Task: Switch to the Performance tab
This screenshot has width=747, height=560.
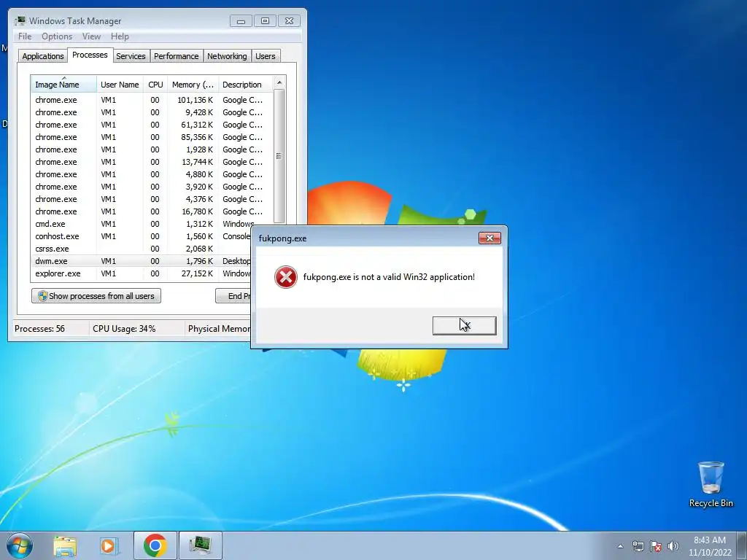Action: click(177, 56)
